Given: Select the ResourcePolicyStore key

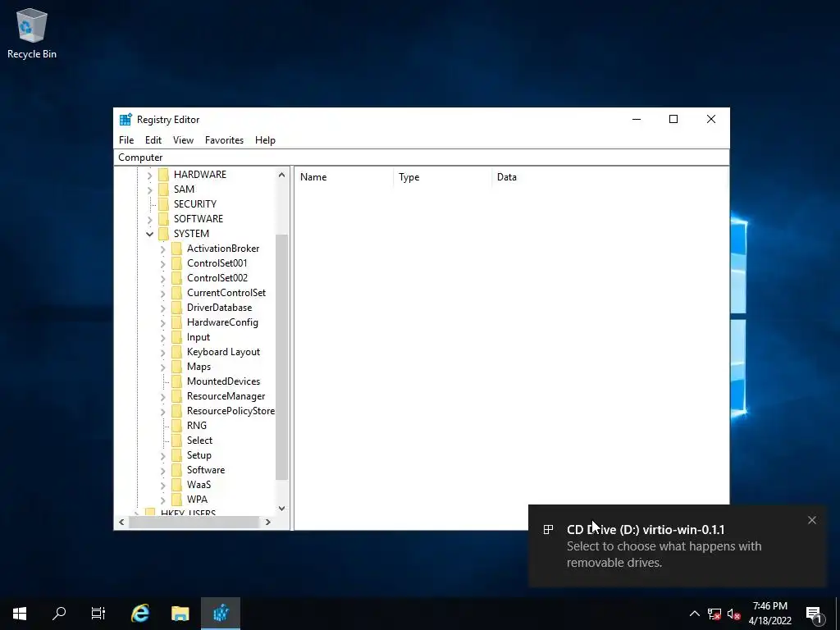Looking at the screenshot, I should [231, 411].
